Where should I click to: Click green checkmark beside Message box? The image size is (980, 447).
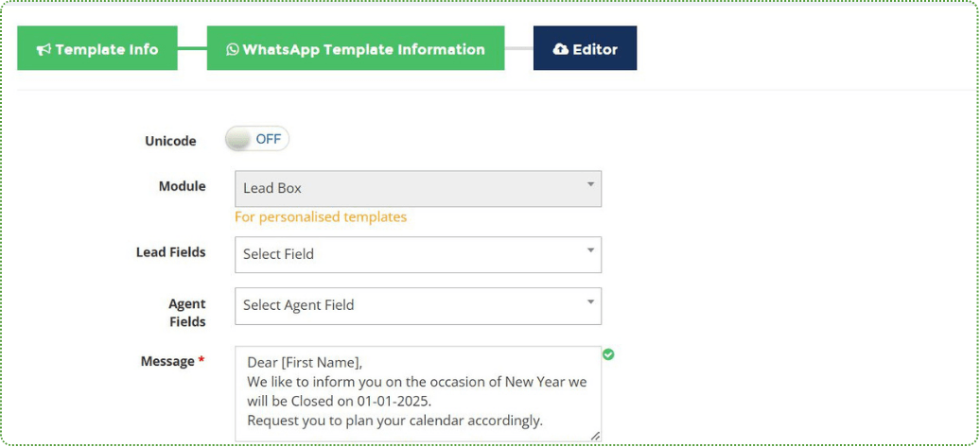(608, 354)
